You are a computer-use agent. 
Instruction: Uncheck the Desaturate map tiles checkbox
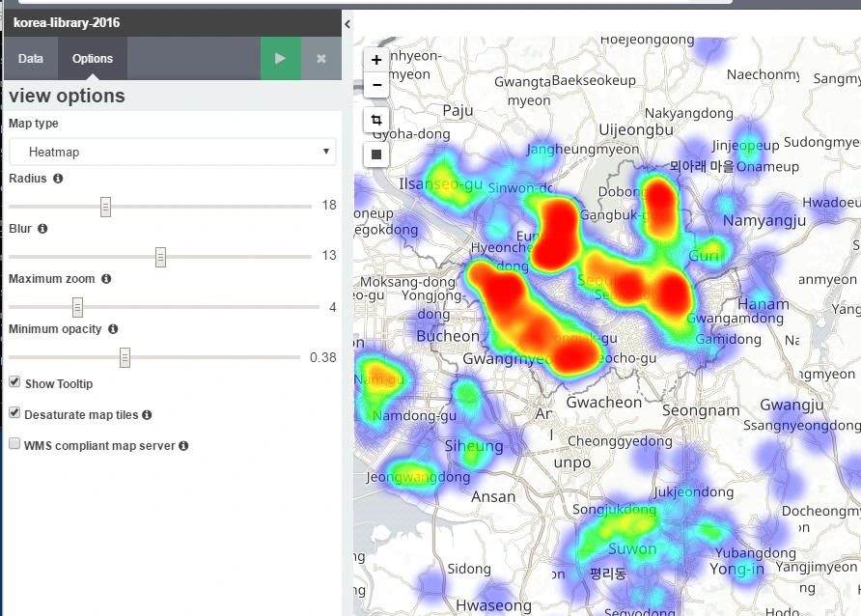click(14, 413)
